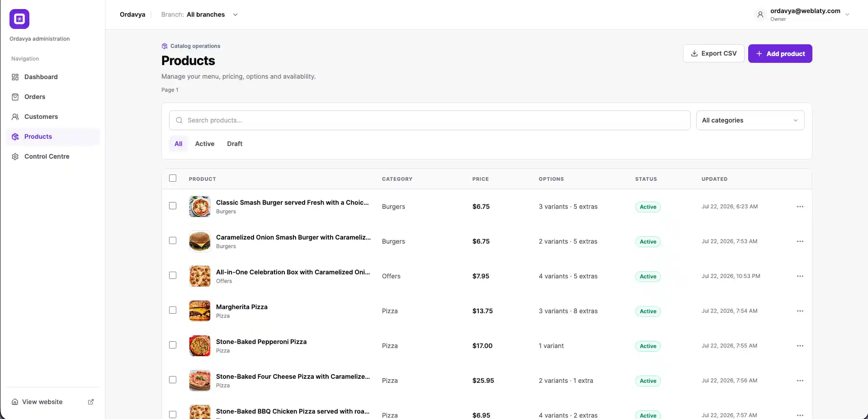The height and width of the screenshot is (419, 868).
Task: Click the Orders bag icon
Action: 15,97
